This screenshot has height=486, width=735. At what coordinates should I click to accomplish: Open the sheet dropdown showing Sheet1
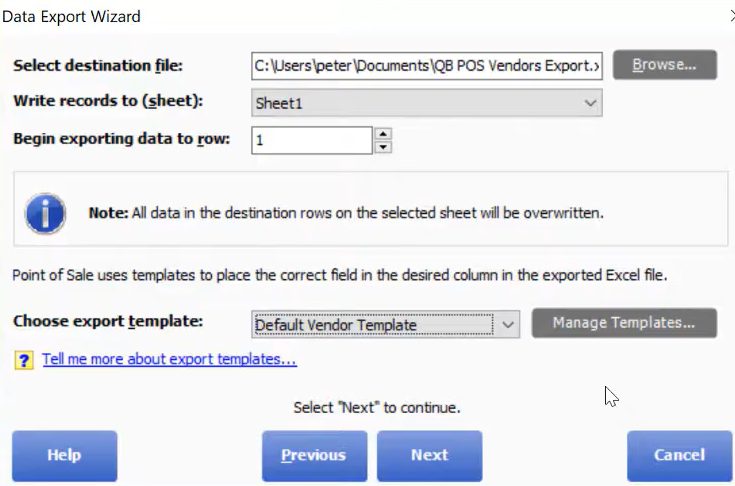tap(427, 103)
